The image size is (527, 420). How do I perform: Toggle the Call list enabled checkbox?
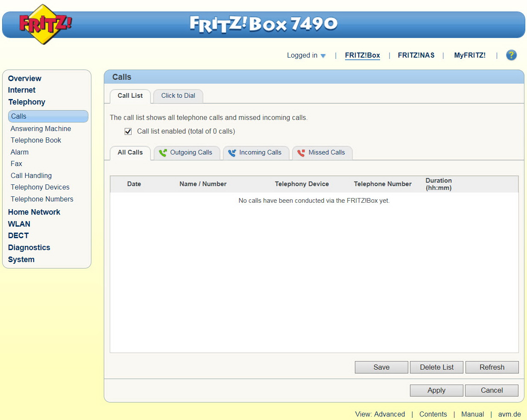tap(128, 131)
